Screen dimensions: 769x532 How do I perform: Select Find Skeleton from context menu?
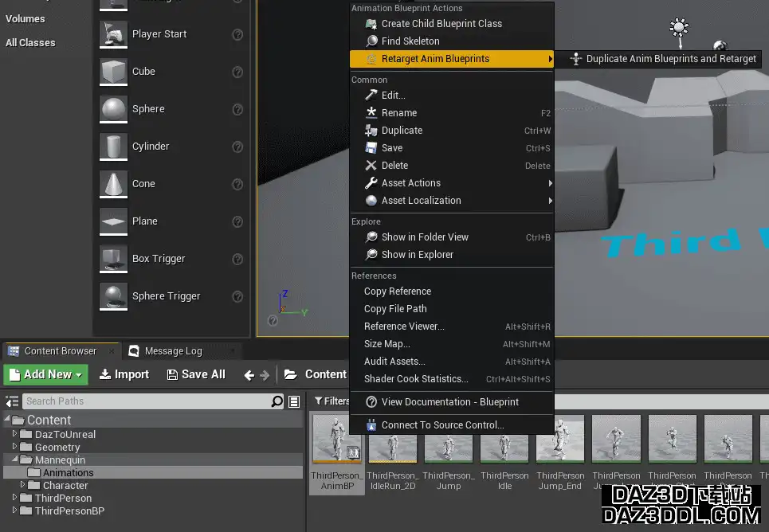click(452, 41)
